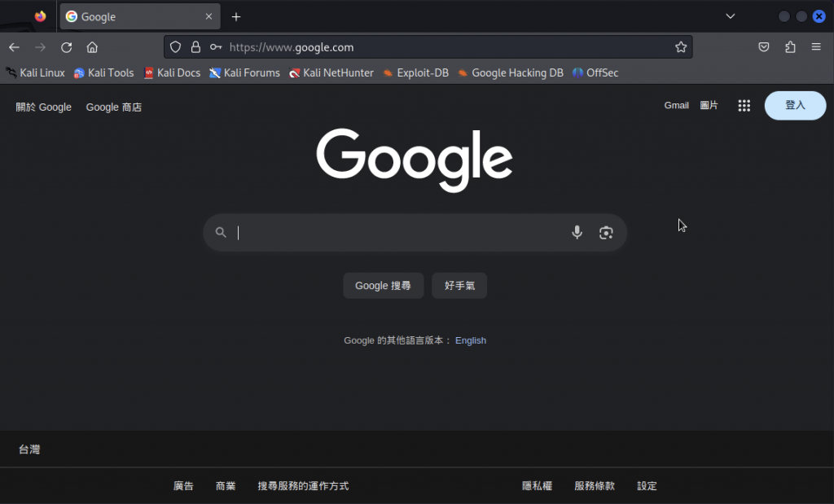The width and height of the screenshot is (834, 504).
Task: Show site security lock information
Action: [195, 47]
